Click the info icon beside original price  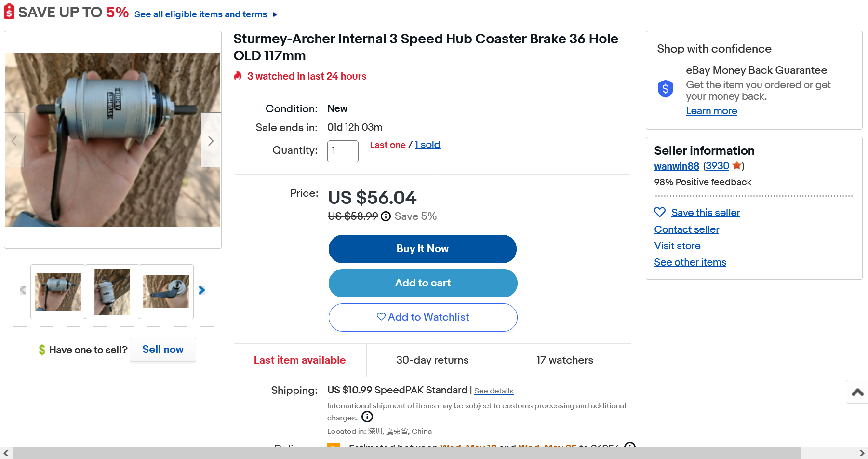click(386, 216)
